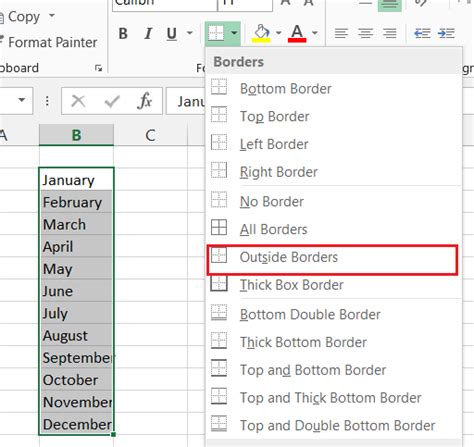The width and height of the screenshot is (474, 447).
Task: Select the April cell
Action: pos(76,246)
